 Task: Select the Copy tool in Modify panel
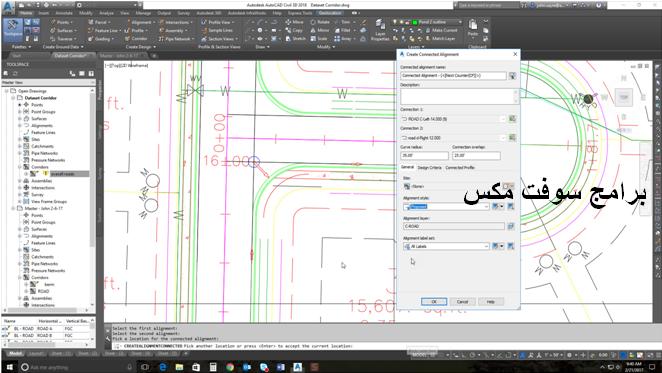click(x=294, y=30)
